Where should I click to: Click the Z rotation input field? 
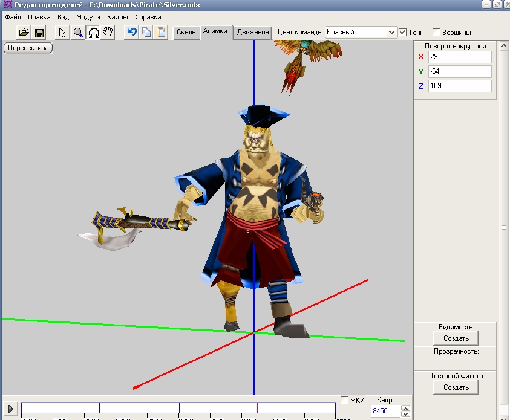pos(460,86)
